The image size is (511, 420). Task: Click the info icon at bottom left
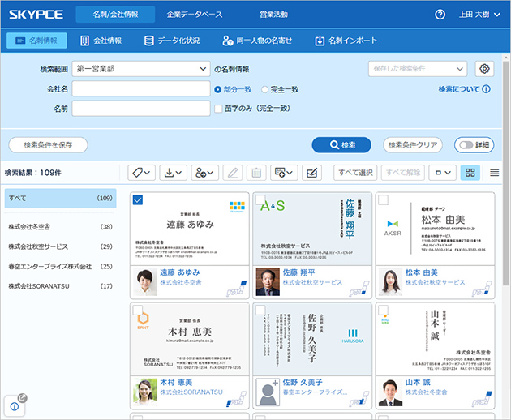[x=15, y=406]
